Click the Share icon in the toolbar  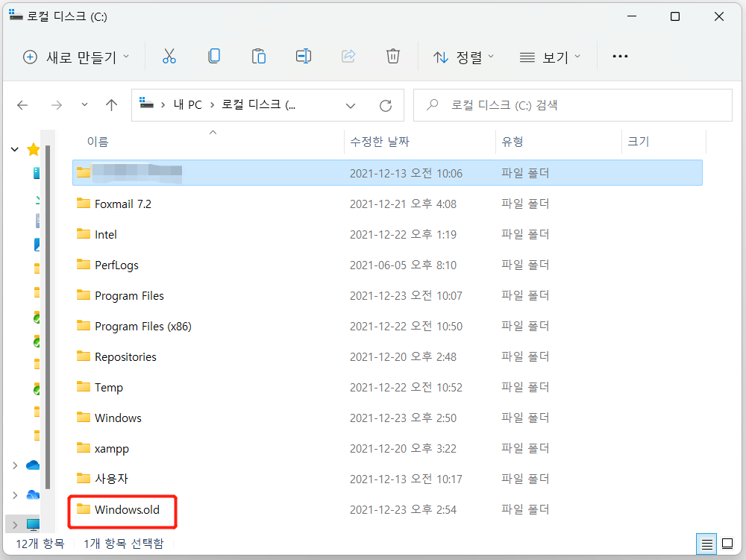348,56
